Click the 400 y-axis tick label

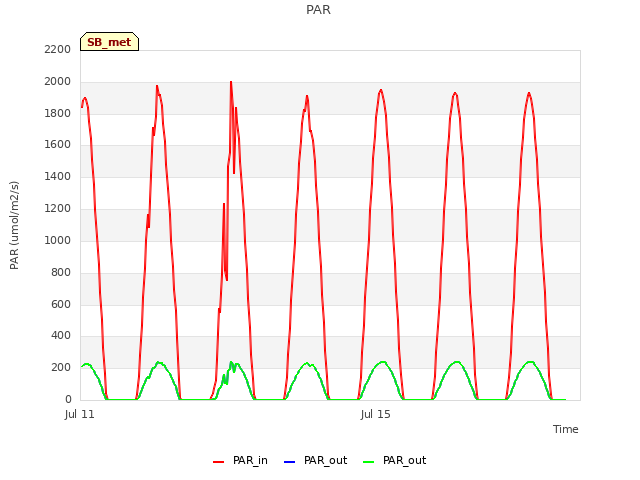click(61, 336)
